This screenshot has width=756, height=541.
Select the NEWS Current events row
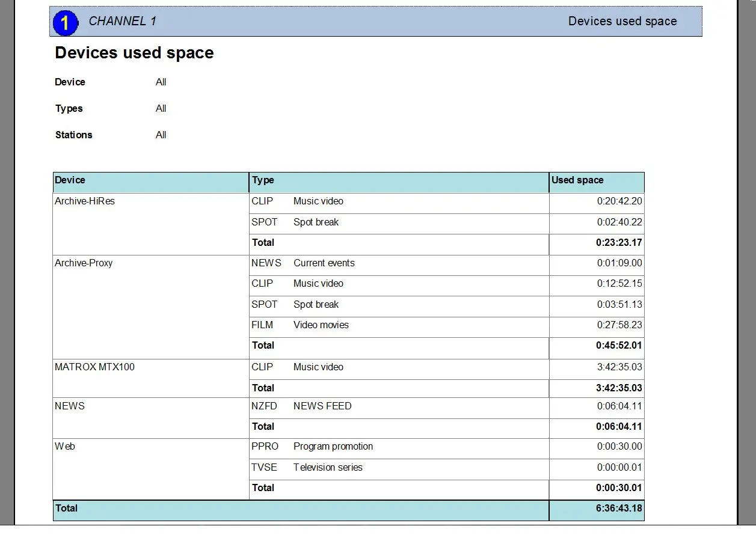tap(303, 263)
